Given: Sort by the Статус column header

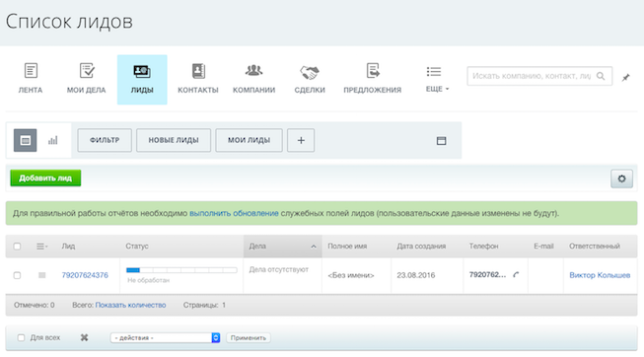Looking at the screenshot, I should tap(137, 247).
